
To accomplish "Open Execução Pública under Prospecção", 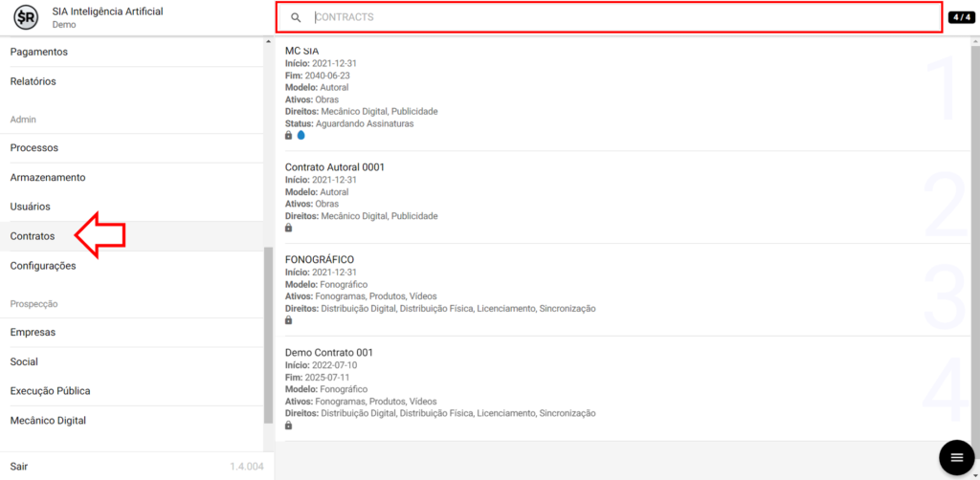I will click(50, 391).
